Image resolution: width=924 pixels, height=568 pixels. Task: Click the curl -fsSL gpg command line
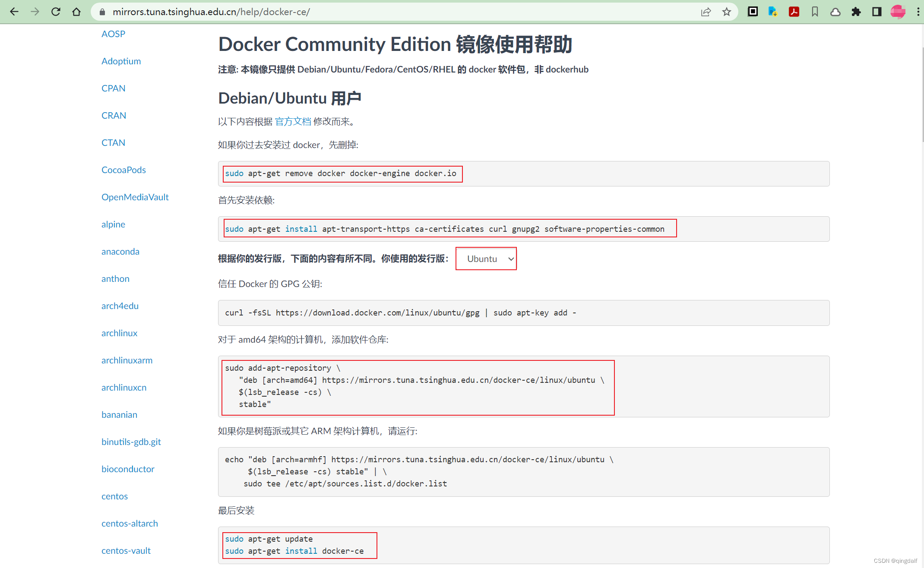pyautogui.click(x=400, y=312)
